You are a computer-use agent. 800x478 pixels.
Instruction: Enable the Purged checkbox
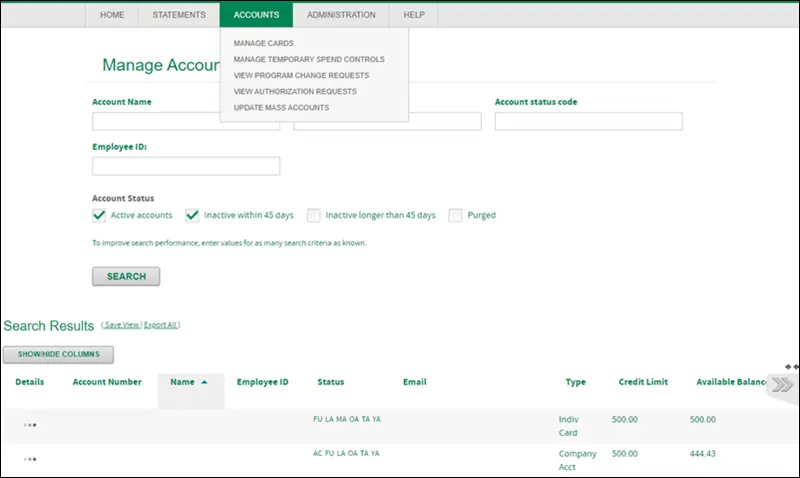coord(455,215)
